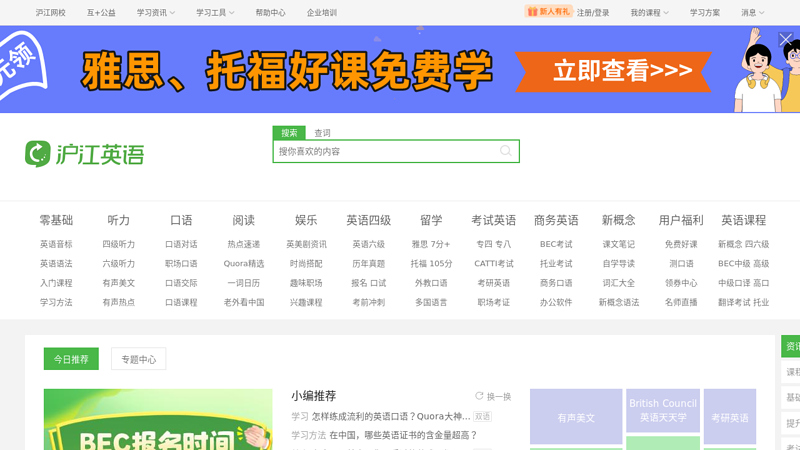Click the 立即查看>>> banner button
800x450 pixels.
point(613,71)
